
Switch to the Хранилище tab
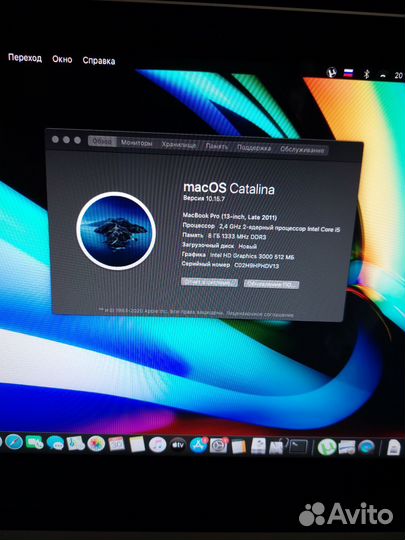coord(179,145)
